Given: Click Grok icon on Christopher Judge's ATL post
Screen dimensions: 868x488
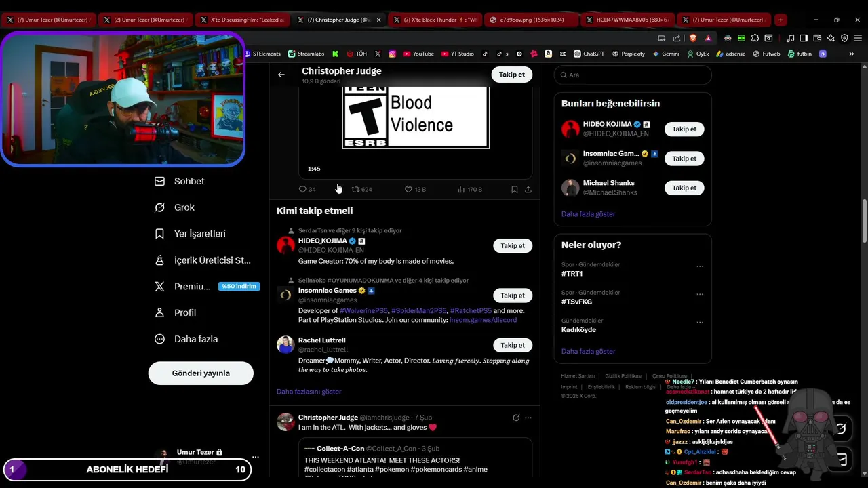Looking at the screenshot, I should click(x=516, y=418).
